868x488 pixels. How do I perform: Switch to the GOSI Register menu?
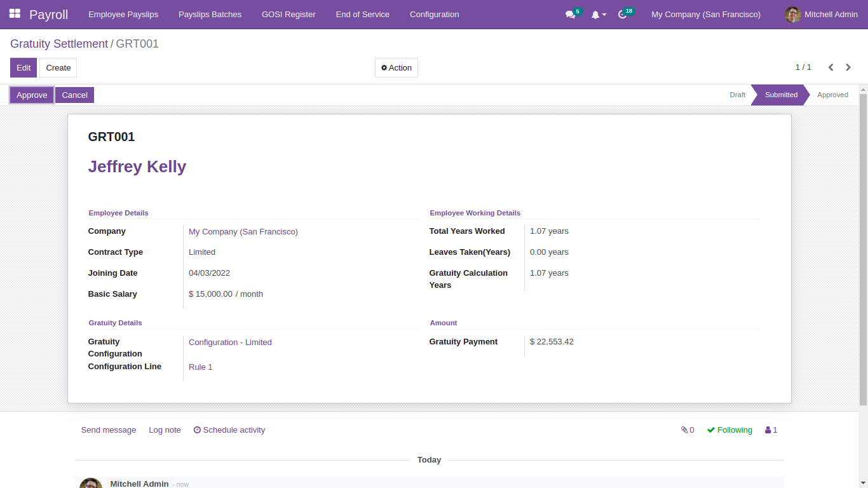288,14
